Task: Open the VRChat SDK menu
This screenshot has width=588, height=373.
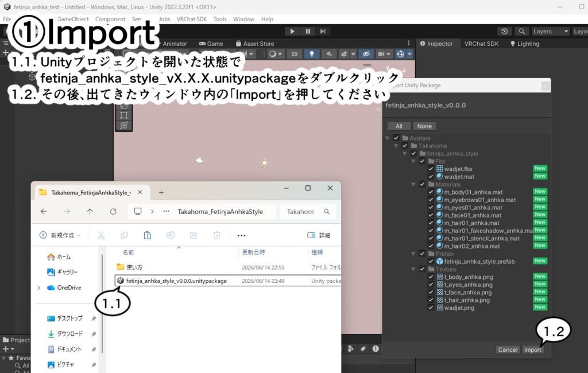Action: coord(192,19)
